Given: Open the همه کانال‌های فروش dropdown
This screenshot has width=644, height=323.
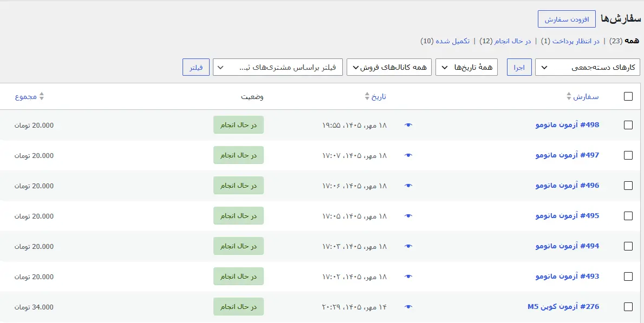Looking at the screenshot, I should point(389,67).
